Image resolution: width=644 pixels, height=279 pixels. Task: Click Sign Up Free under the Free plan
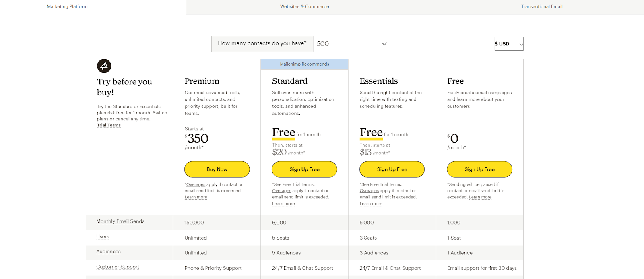[x=479, y=169]
